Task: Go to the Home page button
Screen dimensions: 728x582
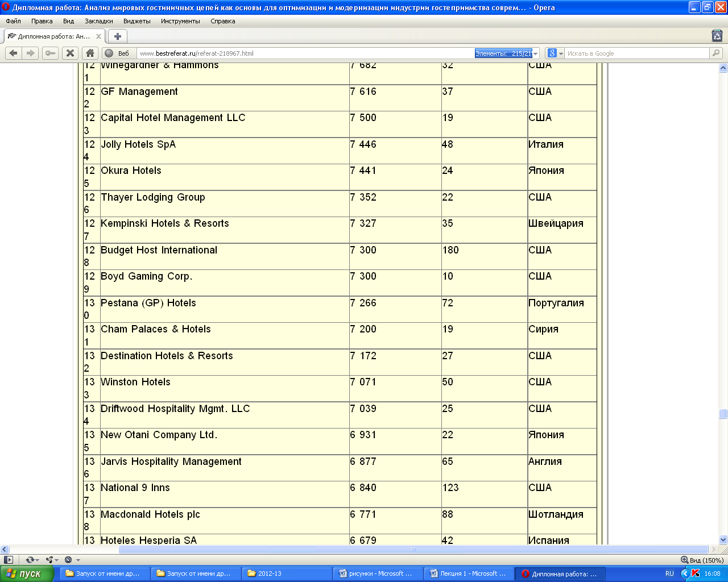Action: coord(90,53)
